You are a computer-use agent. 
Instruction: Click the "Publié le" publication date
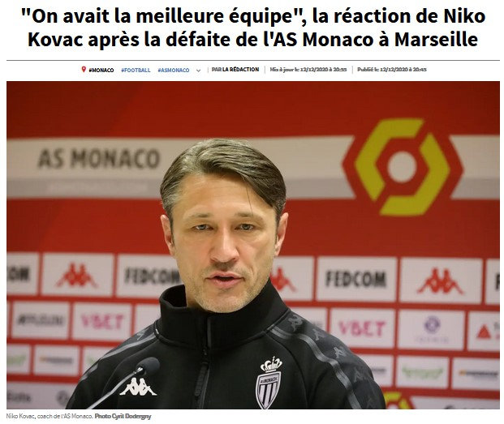click(x=392, y=70)
